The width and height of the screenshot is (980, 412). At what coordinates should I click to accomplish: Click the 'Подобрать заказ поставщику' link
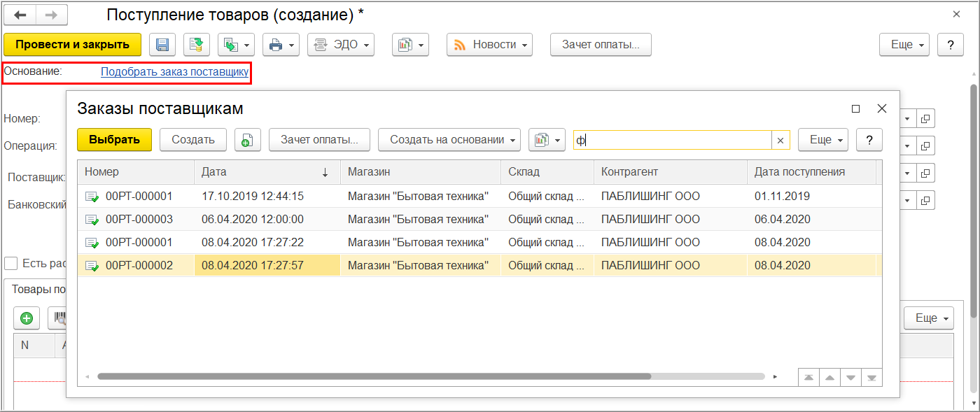tap(174, 71)
